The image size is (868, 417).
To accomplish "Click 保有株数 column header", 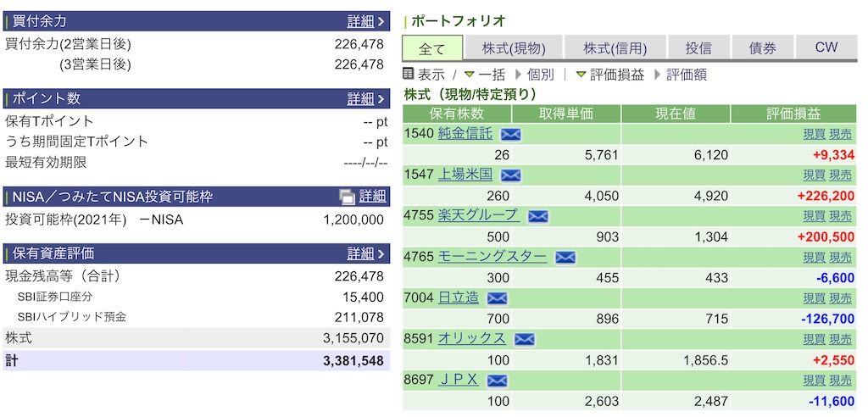I will tap(457, 114).
